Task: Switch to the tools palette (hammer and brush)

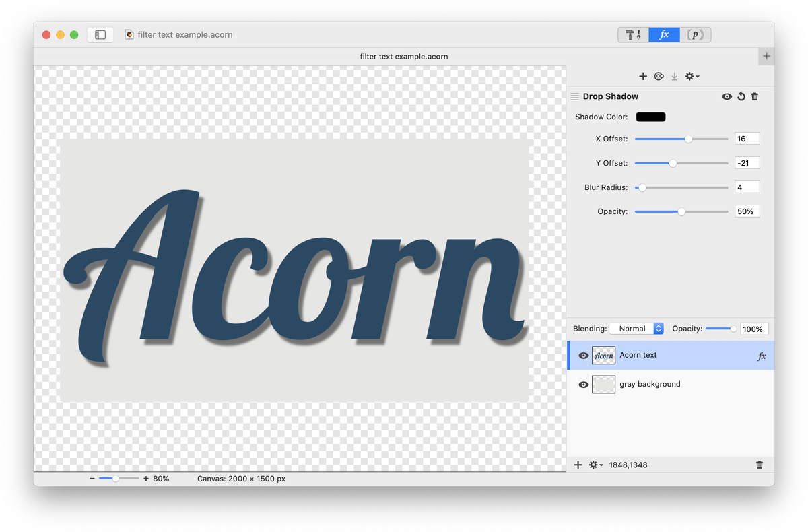Action: [634, 35]
